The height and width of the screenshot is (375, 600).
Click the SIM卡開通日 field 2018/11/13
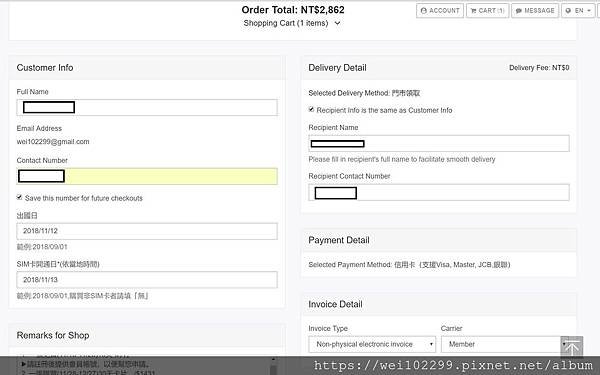tap(147, 280)
